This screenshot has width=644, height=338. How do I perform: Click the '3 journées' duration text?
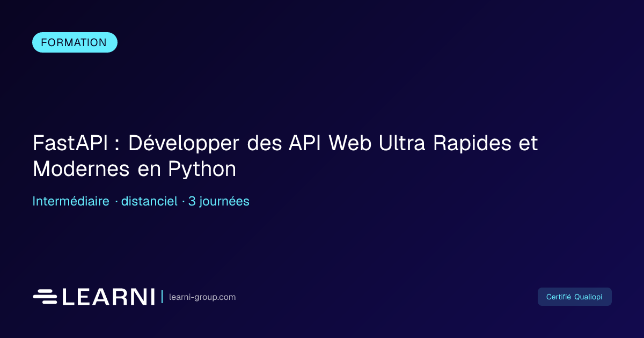(x=219, y=202)
